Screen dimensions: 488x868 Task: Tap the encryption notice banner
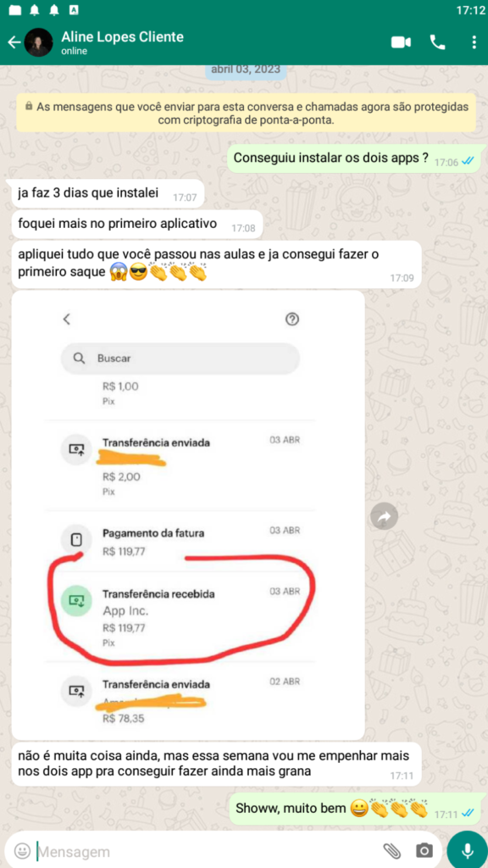click(x=246, y=113)
